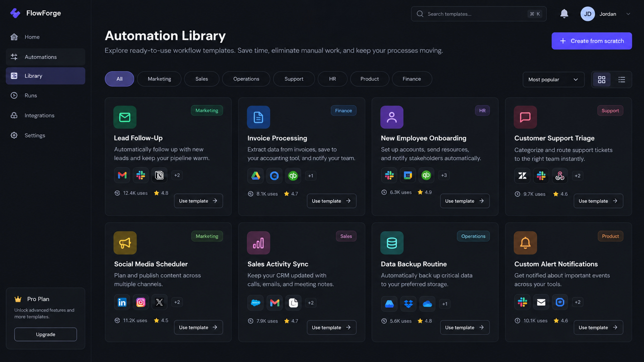Select the Operations filter tab

(x=246, y=79)
